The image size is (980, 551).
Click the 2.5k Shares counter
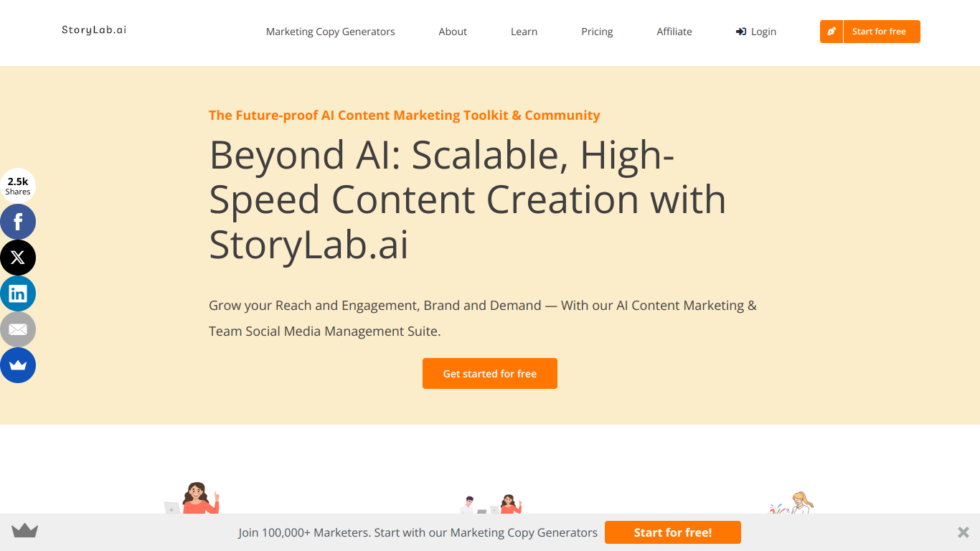click(18, 186)
